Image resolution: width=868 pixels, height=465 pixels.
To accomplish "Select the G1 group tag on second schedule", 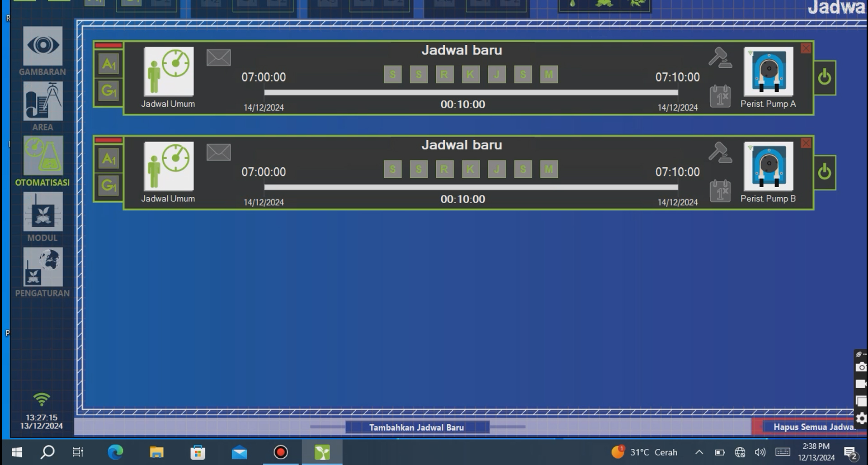I will click(108, 185).
